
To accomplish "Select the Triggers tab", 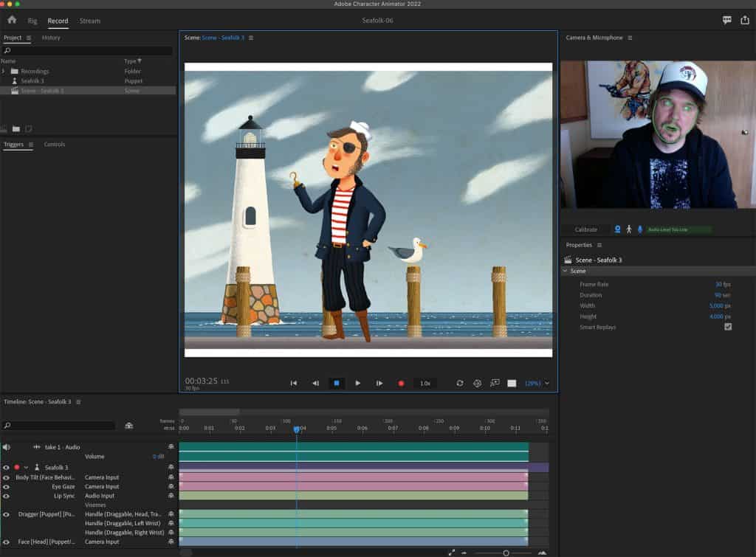I will (x=13, y=145).
